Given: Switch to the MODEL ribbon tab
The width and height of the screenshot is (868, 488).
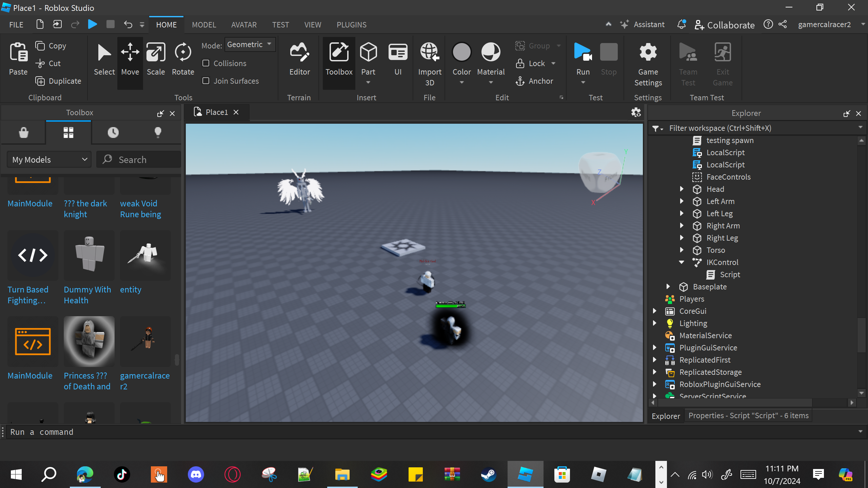Looking at the screenshot, I should 204,25.
